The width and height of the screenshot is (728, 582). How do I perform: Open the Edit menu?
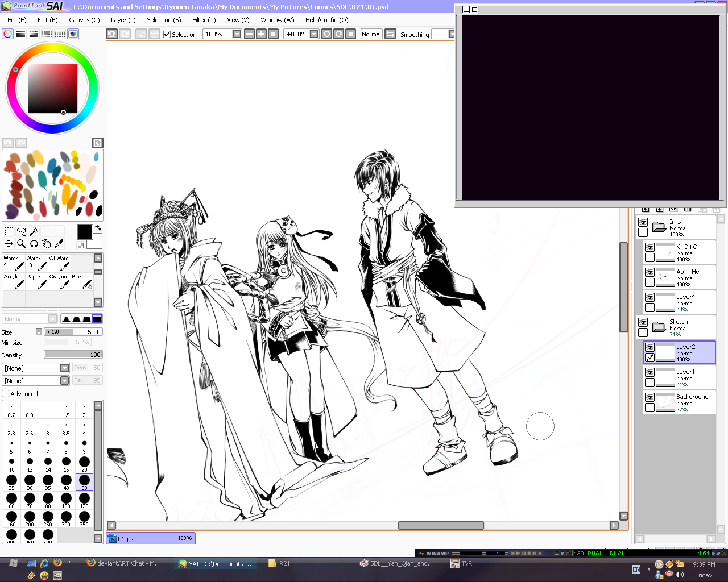pyautogui.click(x=47, y=20)
